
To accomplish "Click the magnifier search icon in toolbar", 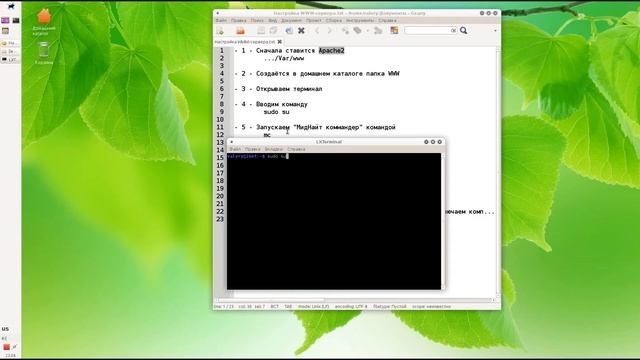I will (x=464, y=31).
